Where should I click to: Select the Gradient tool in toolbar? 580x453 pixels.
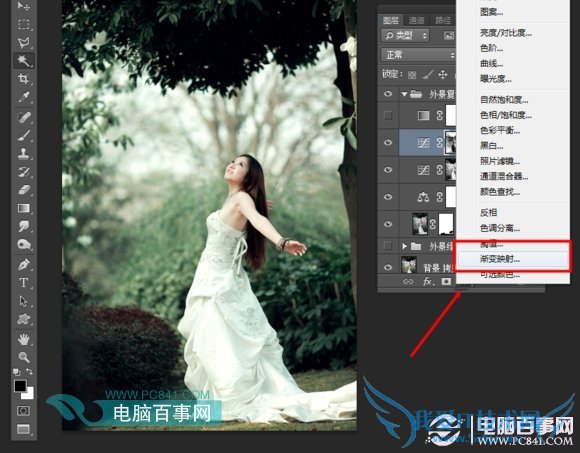pyautogui.click(x=24, y=208)
